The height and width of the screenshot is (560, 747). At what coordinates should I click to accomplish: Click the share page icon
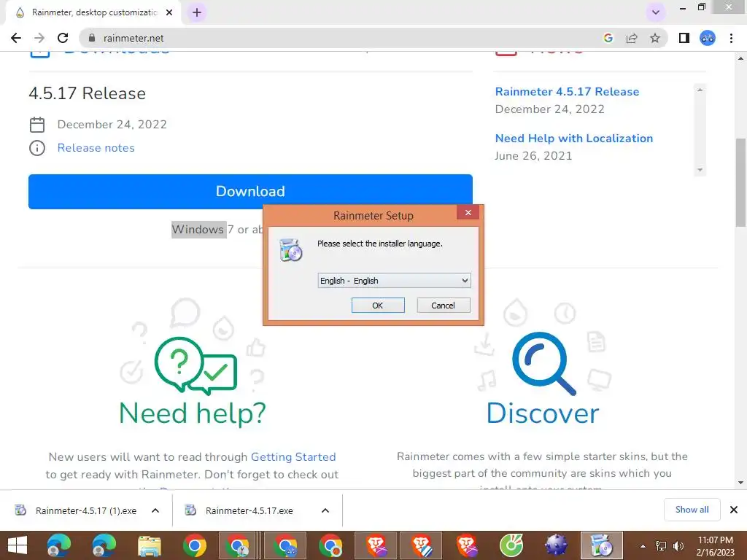point(632,38)
